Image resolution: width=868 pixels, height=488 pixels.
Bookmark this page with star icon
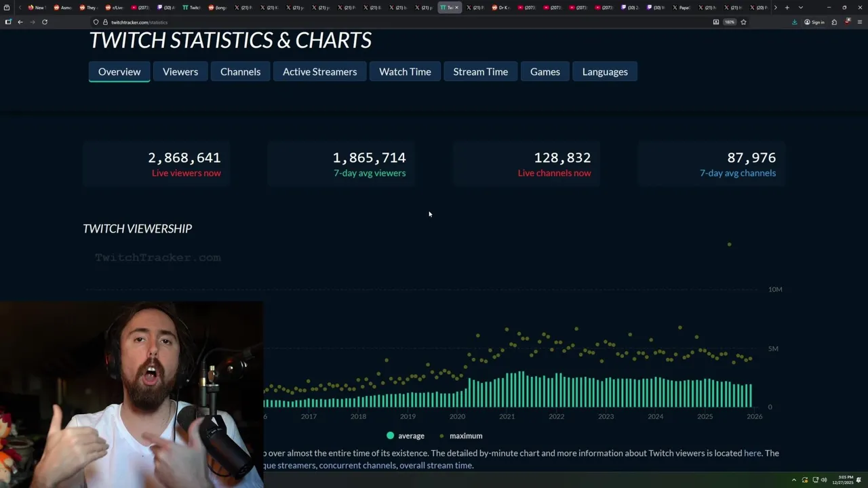pyautogui.click(x=743, y=22)
